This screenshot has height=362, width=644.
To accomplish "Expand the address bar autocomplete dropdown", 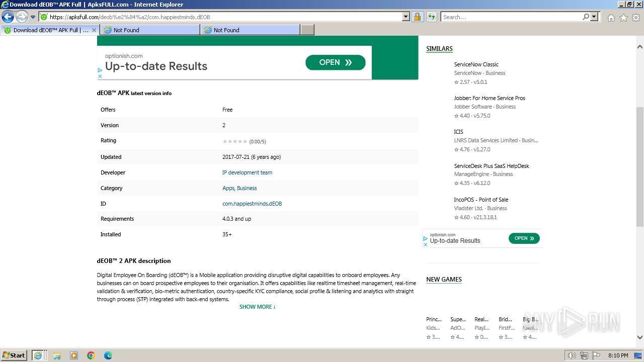I will (x=406, y=17).
